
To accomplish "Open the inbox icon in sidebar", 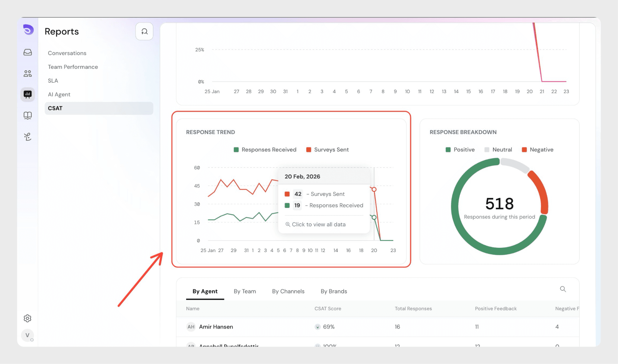I will pos(28,52).
